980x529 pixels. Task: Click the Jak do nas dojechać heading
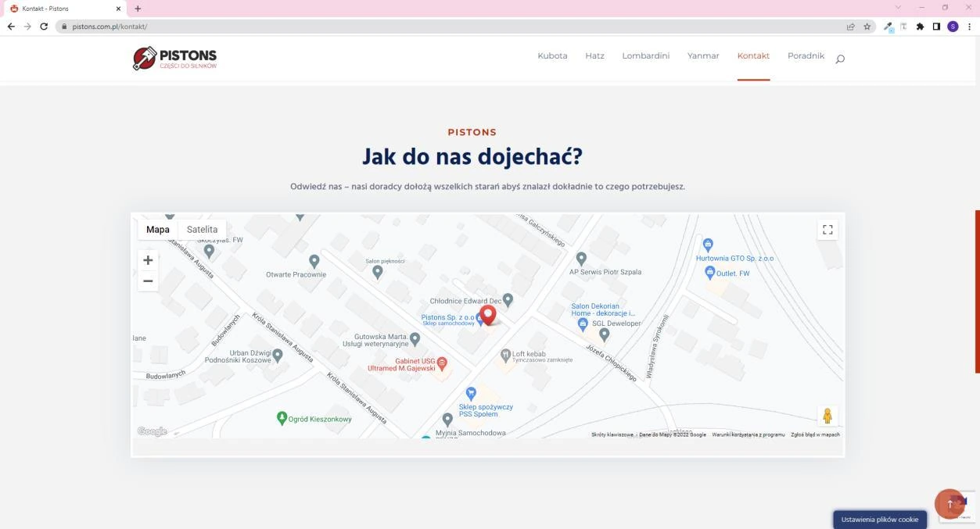tap(472, 157)
